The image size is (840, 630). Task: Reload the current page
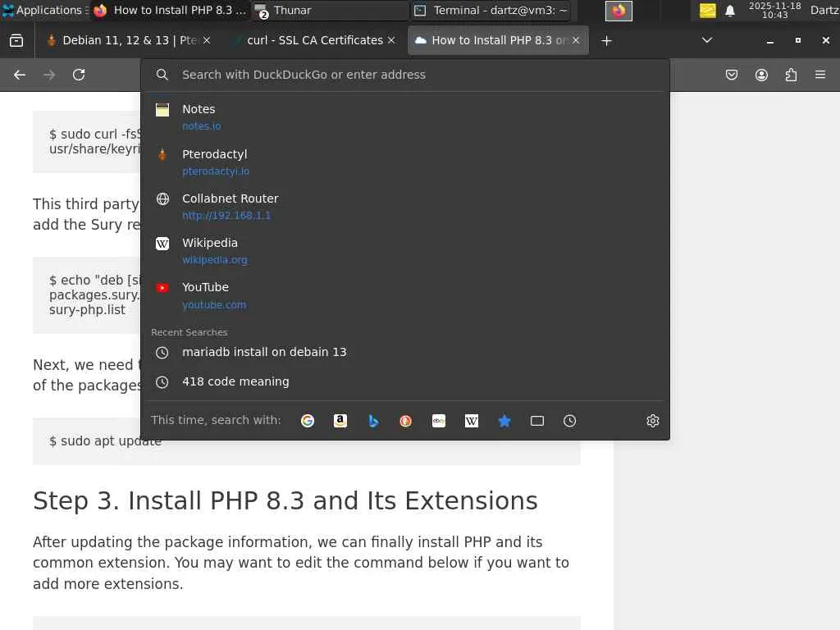(x=79, y=75)
